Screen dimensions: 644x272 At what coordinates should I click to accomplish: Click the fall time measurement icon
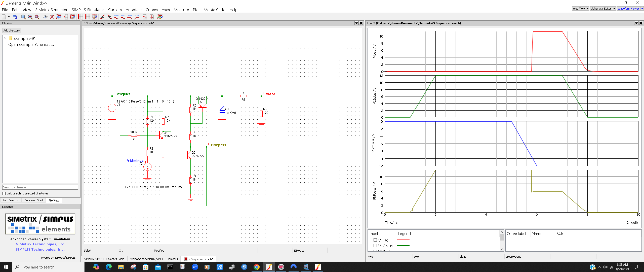(x=109, y=17)
